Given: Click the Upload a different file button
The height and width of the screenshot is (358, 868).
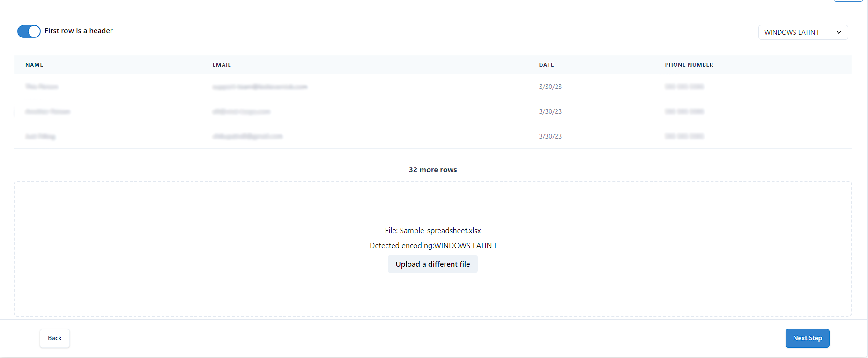Looking at the screenshot, I should pyautogui.click(x=432, y=264).
